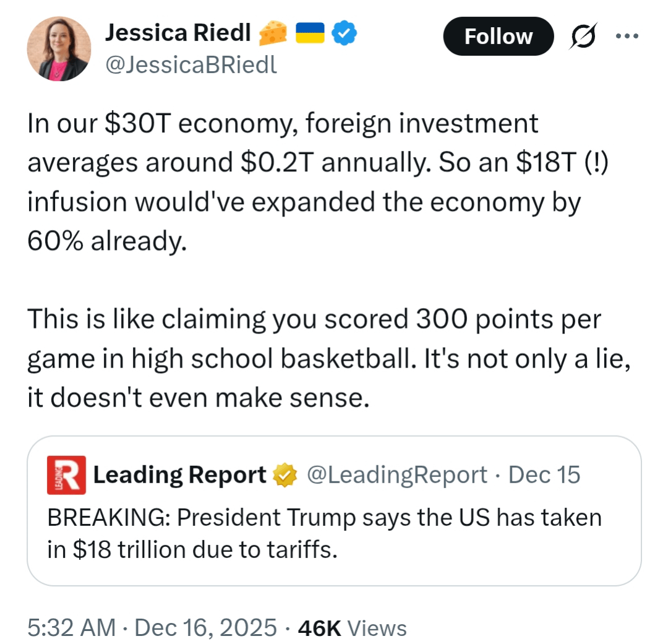Viewport: 668px width, 644px height.
Task: Click the blue verified checkmark badge
Action: (343, 34)
